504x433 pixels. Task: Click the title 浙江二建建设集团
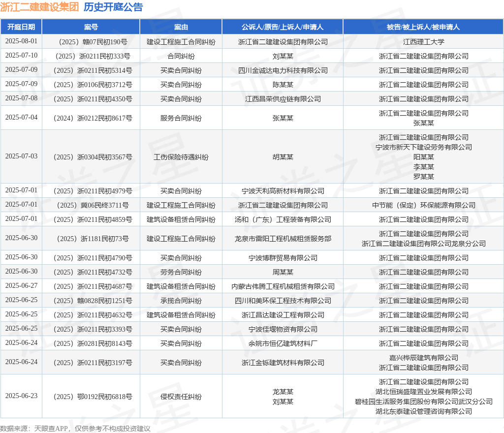coord(39,7)
